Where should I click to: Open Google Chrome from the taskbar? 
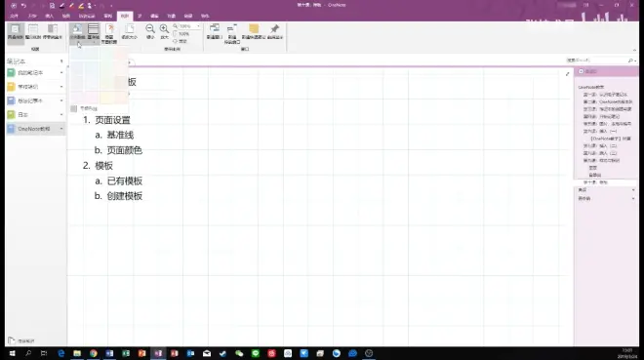pyautogui.click(x=94, y=353)
